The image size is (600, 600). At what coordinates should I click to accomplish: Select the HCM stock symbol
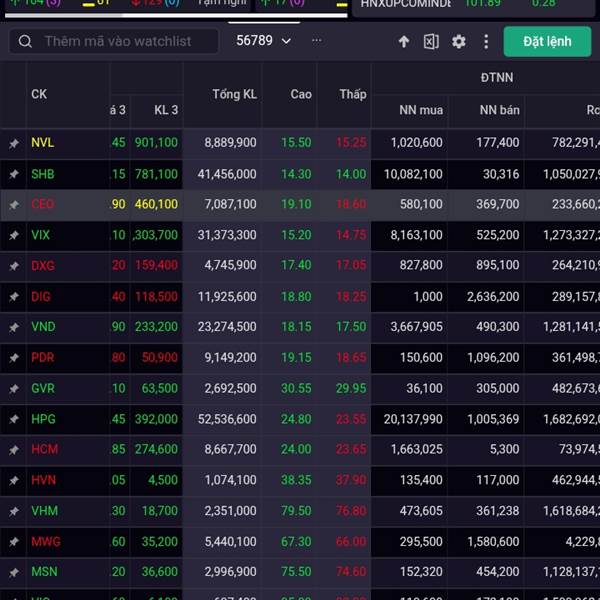(x=44, y=449)
